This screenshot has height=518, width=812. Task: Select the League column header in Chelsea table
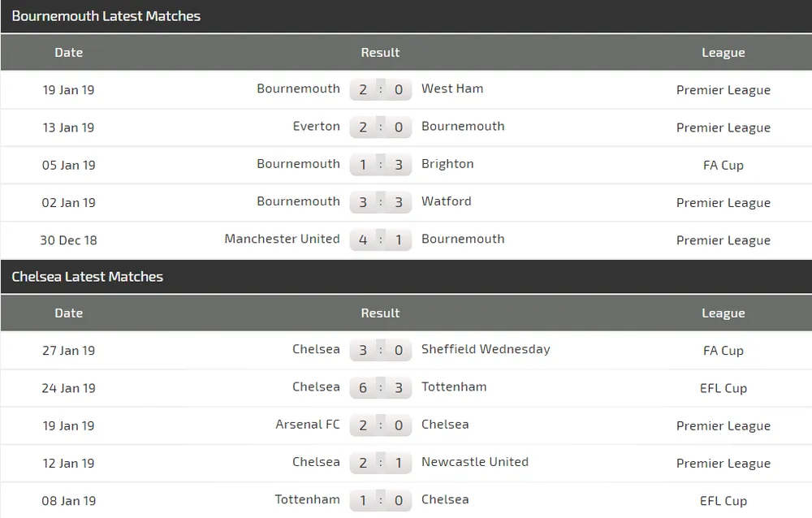click(x=723, y=313)
